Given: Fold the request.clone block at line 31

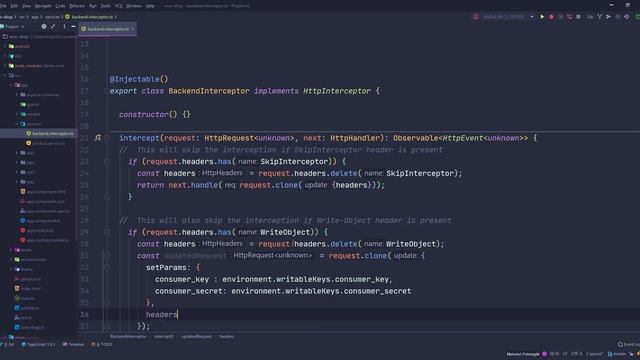Looking at the screenshot, I should [x=107, y=256].
